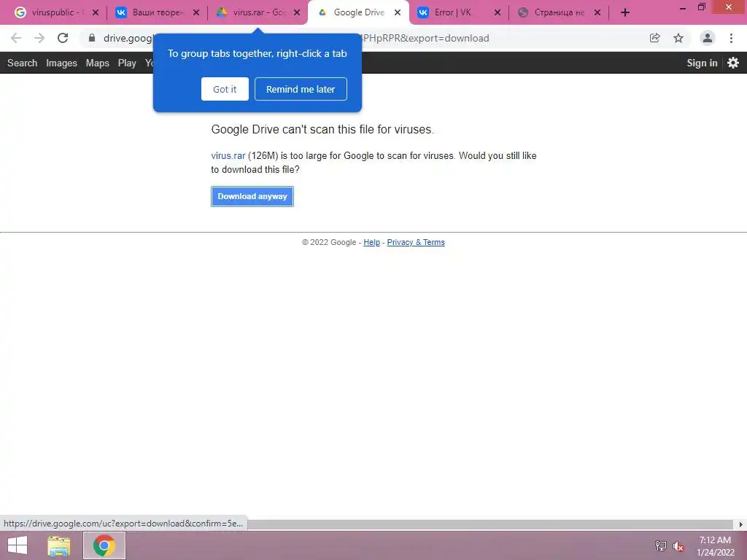Open the Chrome three-dot menu
747x560 pixels.
click(x=731, y=38)
